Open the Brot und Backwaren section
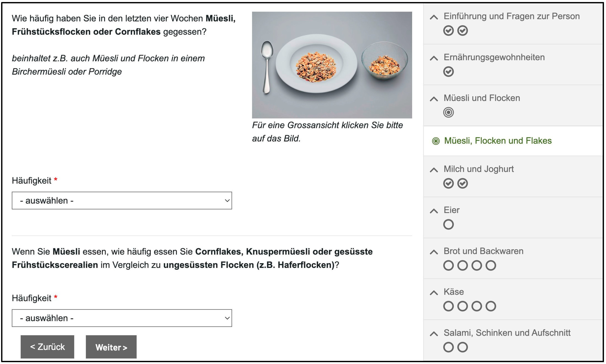 pos(483,251)
